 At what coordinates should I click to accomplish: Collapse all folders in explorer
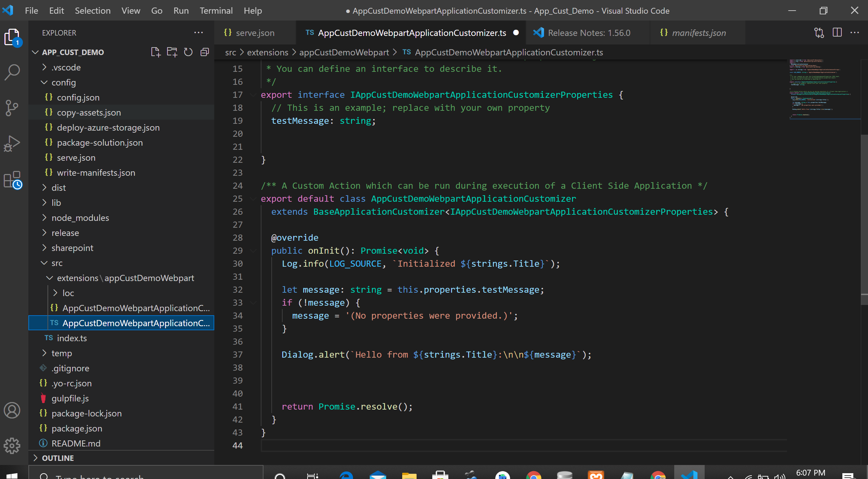tap(205, 52)
